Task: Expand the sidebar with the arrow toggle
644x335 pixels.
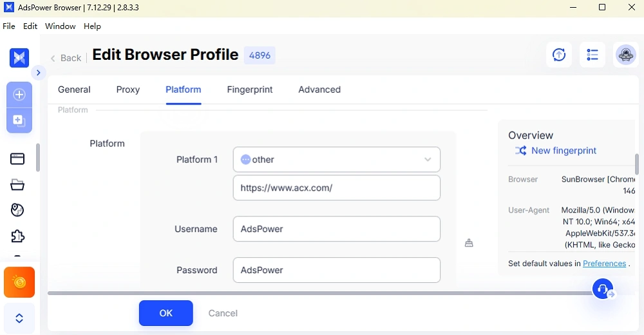Action: 38,73
